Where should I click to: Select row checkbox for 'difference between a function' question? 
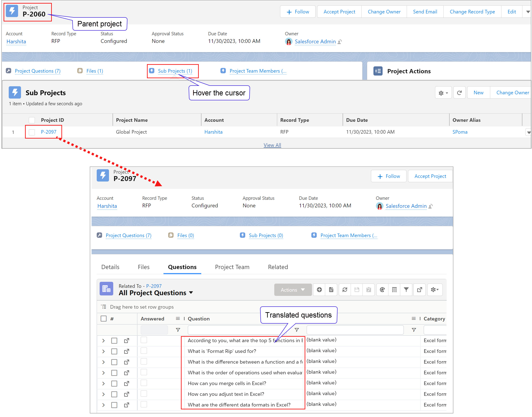pos(114,362)
